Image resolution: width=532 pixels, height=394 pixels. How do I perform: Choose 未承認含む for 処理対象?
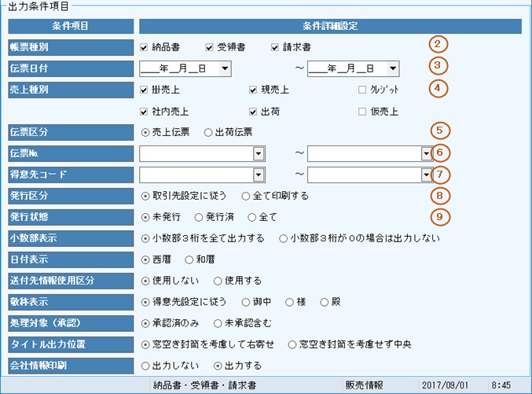point(218,322)
